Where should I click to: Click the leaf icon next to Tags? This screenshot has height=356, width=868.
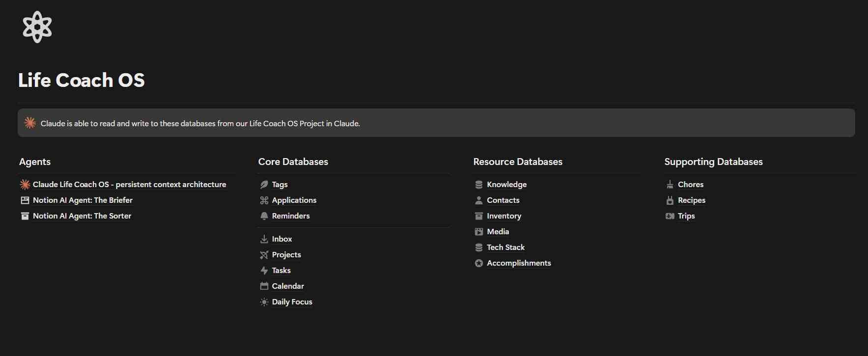pos(264,185)
